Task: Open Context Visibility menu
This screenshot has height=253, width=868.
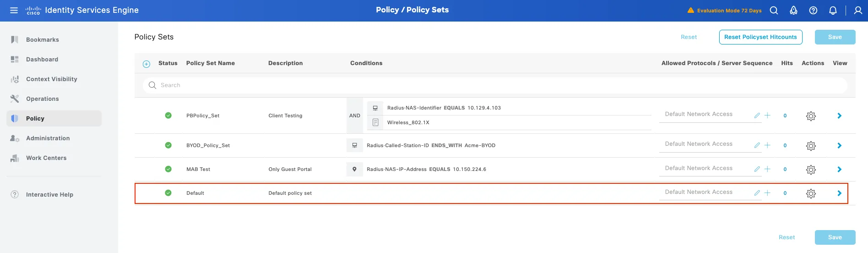Action: tap(54, 79)
